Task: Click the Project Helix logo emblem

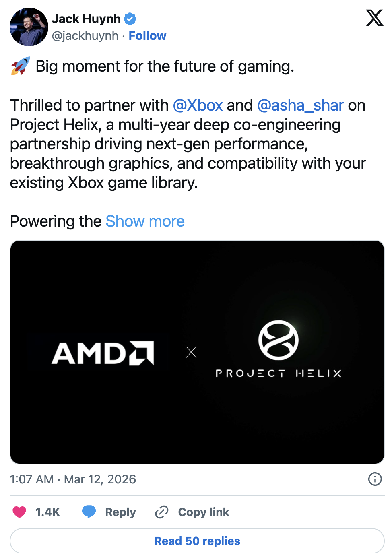Action: tap(278, 340)
